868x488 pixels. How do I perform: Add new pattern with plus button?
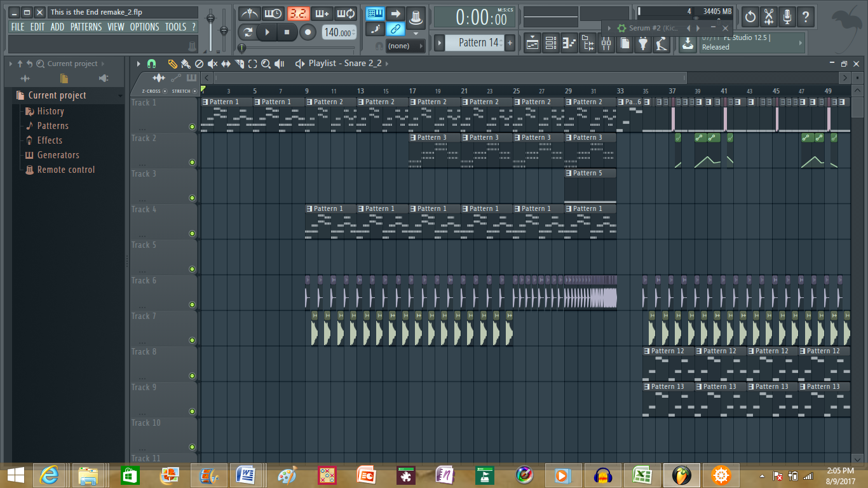point(510,43)
